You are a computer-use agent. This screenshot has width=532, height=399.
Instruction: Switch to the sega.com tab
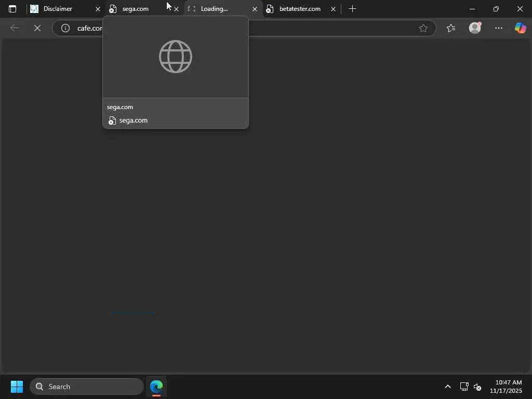pos(144,9)
